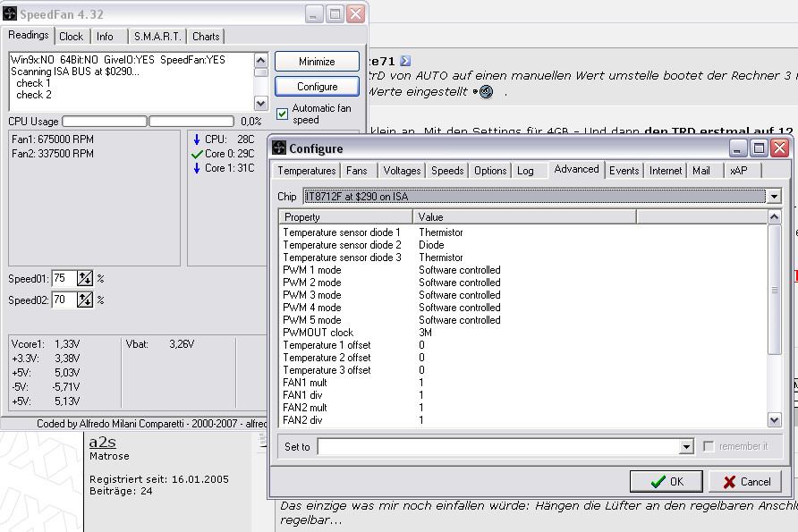Click the Speed01 spinner arrows
The image size is (798, 532).
(85, 278)
